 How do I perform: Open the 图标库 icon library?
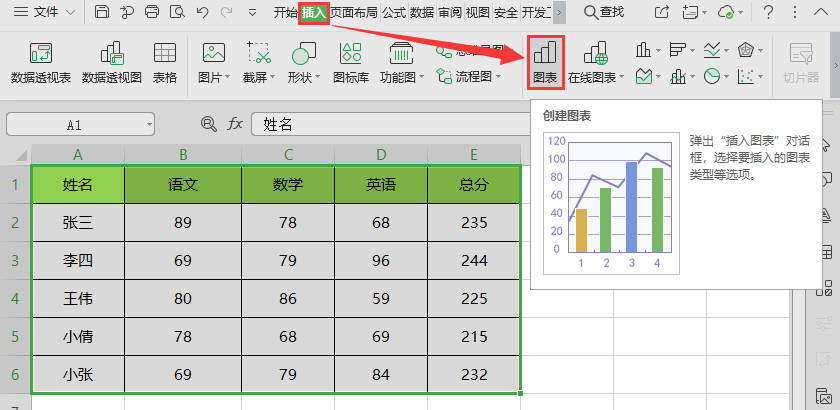point(350,62)
